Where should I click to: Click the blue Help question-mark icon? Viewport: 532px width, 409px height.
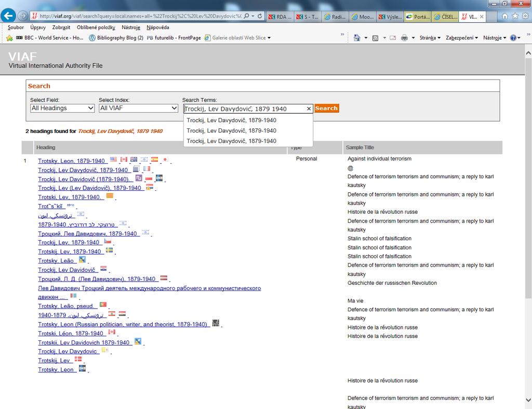point(513,38)
